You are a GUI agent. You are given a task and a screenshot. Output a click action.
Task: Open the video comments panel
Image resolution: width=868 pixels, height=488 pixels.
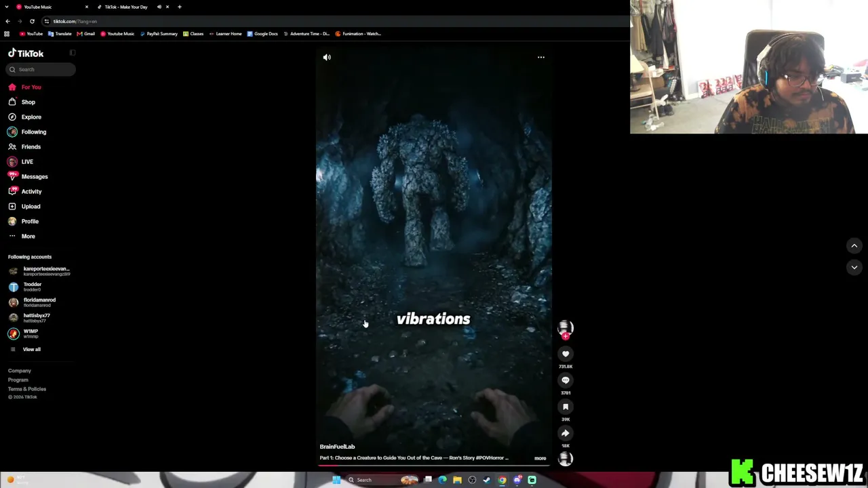tap(566, 380)
